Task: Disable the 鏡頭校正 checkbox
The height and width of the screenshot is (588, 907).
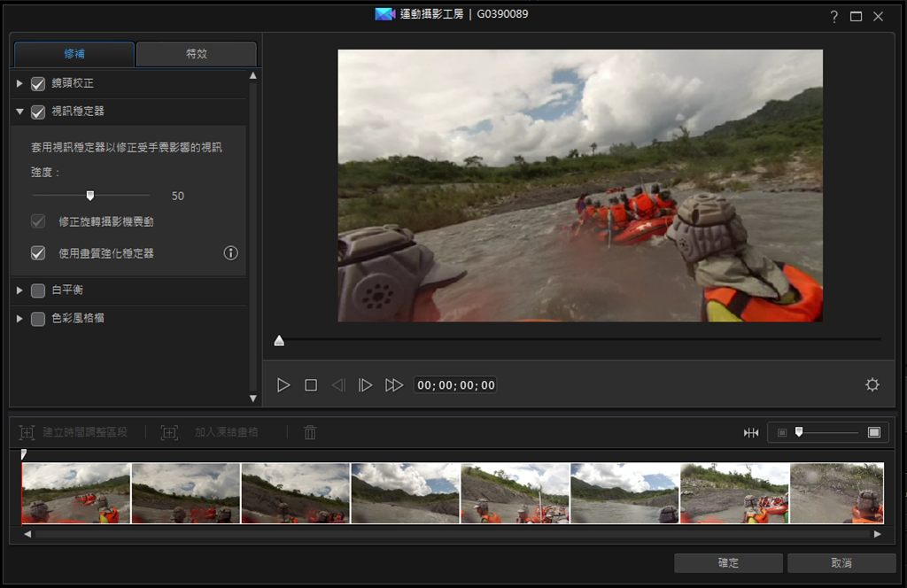Action: [38, 84]
